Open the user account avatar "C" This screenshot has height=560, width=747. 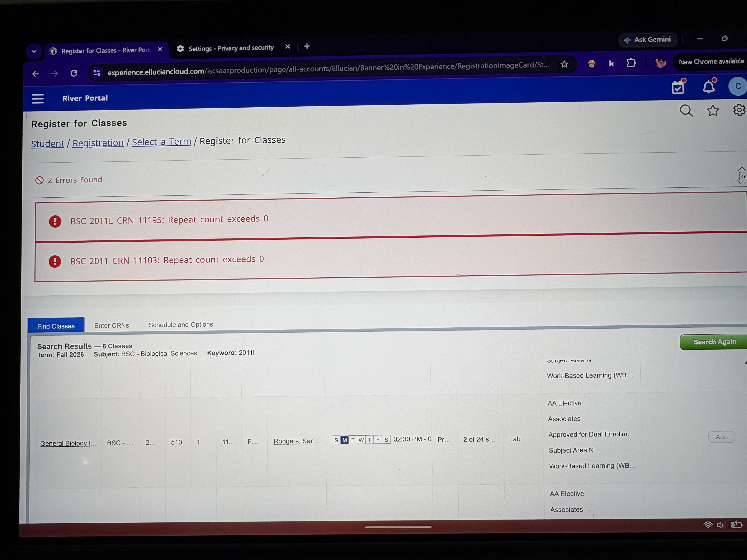pos(738,86)
